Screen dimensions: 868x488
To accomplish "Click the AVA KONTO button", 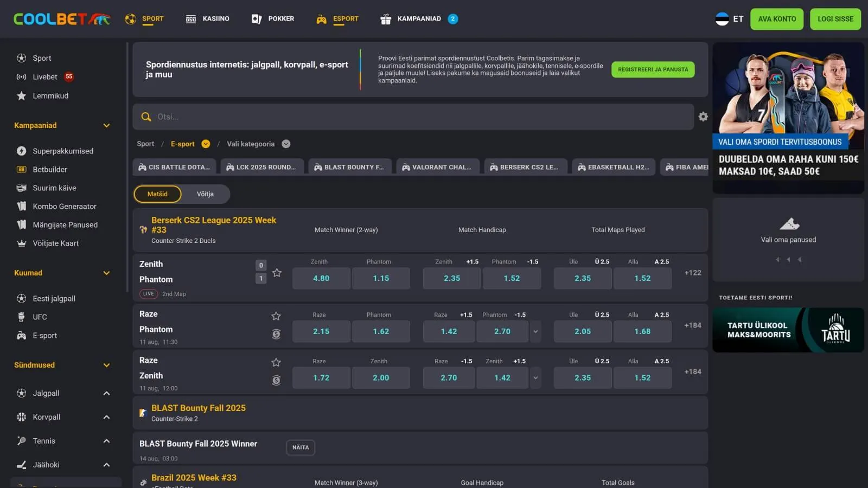I will click(777, 19).
